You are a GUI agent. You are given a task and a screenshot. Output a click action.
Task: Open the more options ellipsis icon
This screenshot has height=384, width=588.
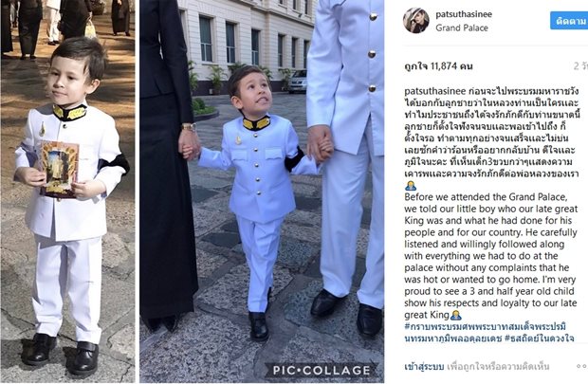582,366
